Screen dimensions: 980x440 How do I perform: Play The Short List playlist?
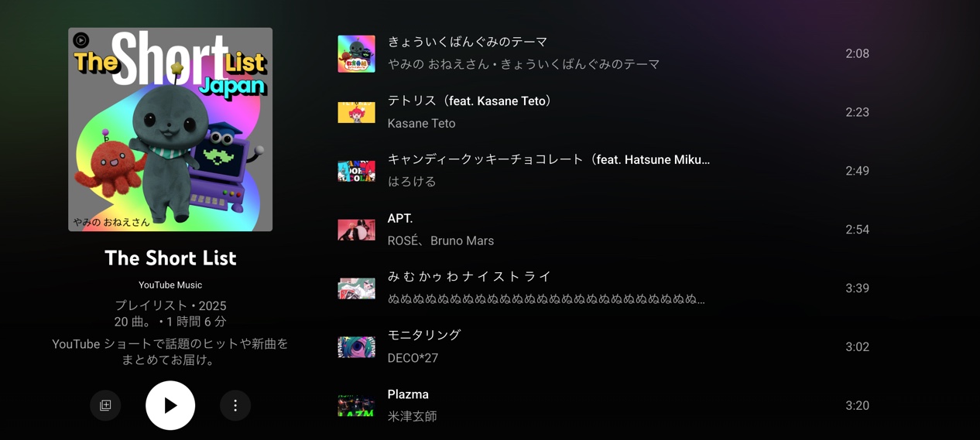(x=170, y=405)
